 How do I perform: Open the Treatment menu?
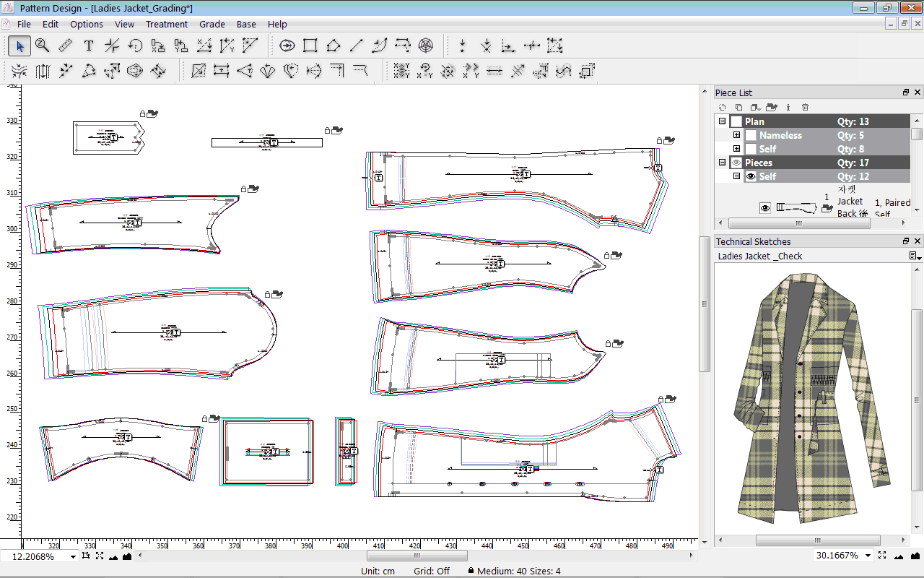[x=167, y=24]
